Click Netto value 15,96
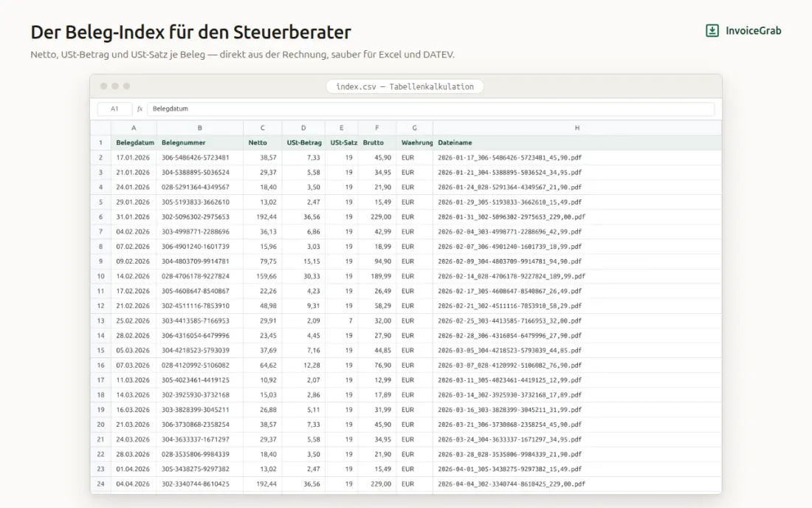Viewport: 812px width, 508px height. pos(263,247)
